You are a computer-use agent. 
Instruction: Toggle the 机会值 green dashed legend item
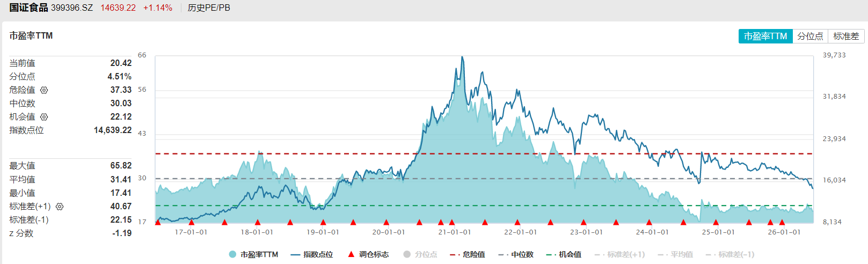[564, 254]
